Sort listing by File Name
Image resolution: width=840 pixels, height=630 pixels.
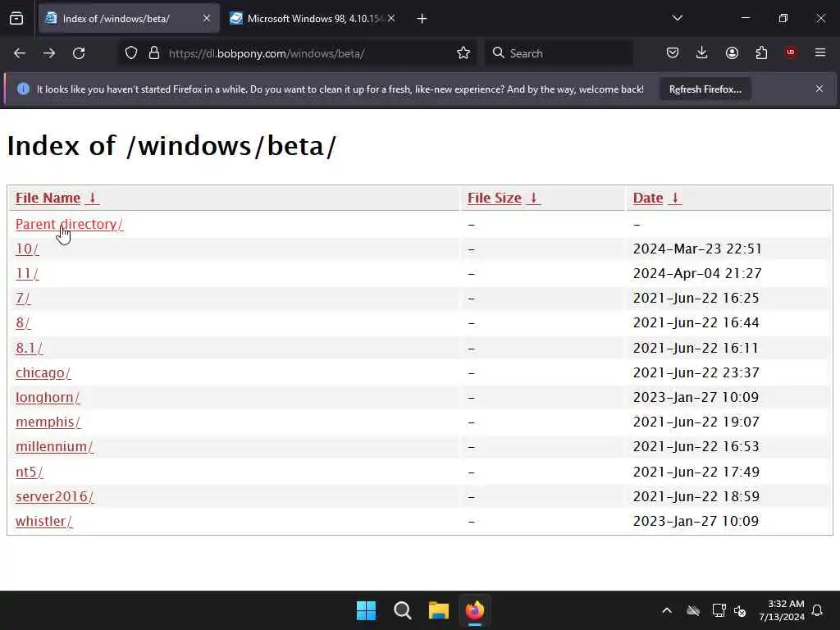(57, 199)
